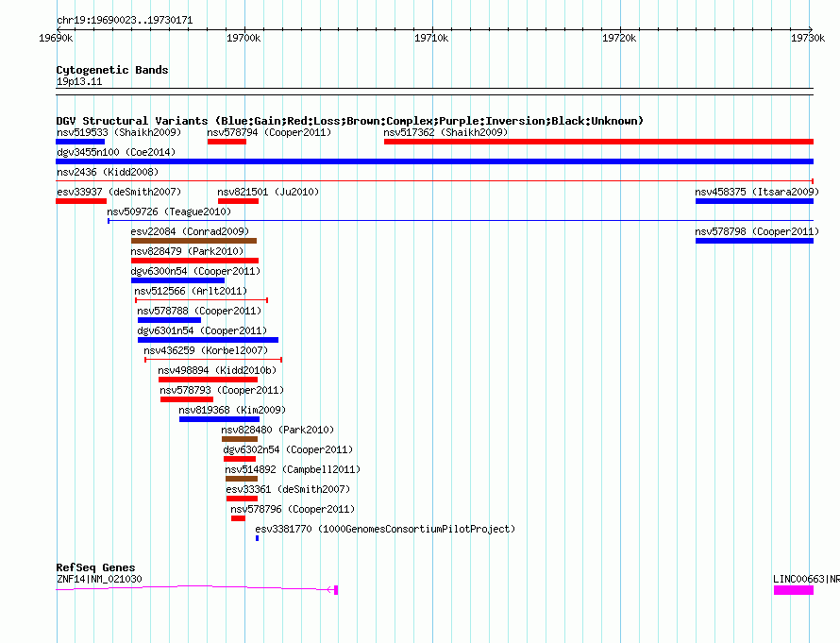Click the small red nsv578796 bar
Viewport: 840px width, 643px height.
pyautogui.click(x=238, y=518)
